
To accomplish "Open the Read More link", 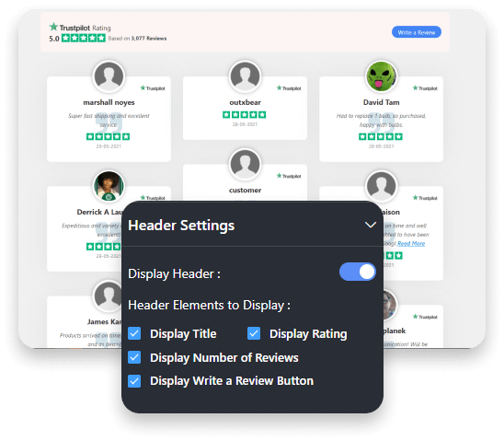I will [411, 243].
